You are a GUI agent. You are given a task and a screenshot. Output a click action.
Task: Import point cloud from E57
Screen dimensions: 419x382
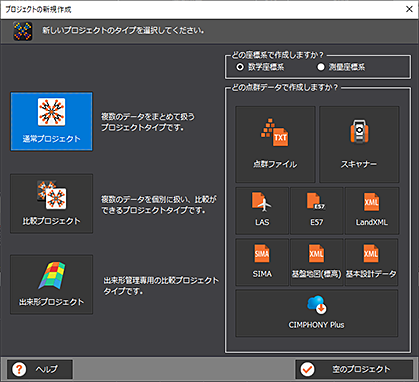click(317, 211)
